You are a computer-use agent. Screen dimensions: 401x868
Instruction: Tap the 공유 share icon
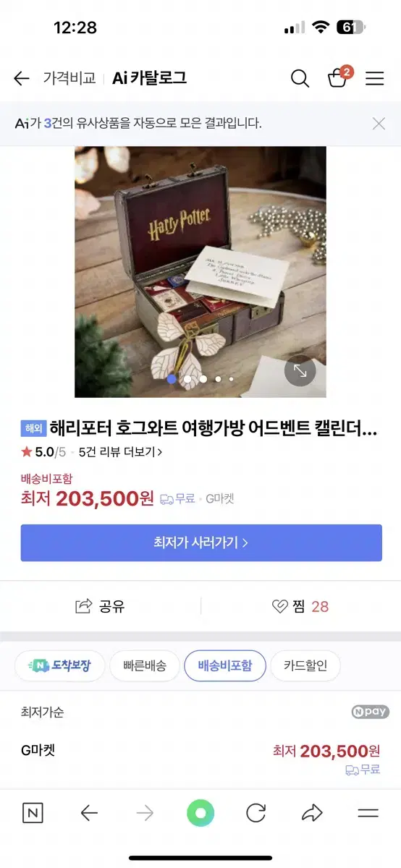point(85,606)
